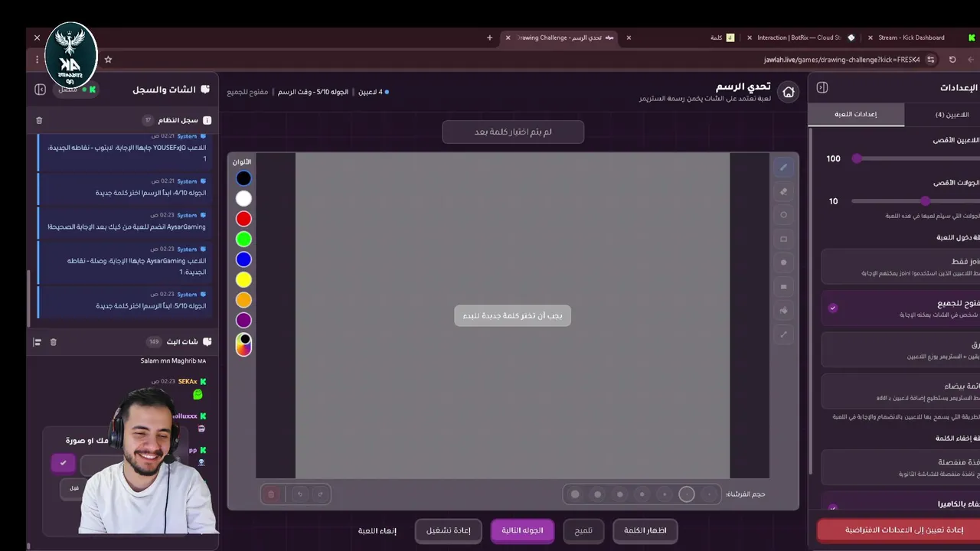Reload the page in the browser
980x551 pixels.
tap(952, 59)
